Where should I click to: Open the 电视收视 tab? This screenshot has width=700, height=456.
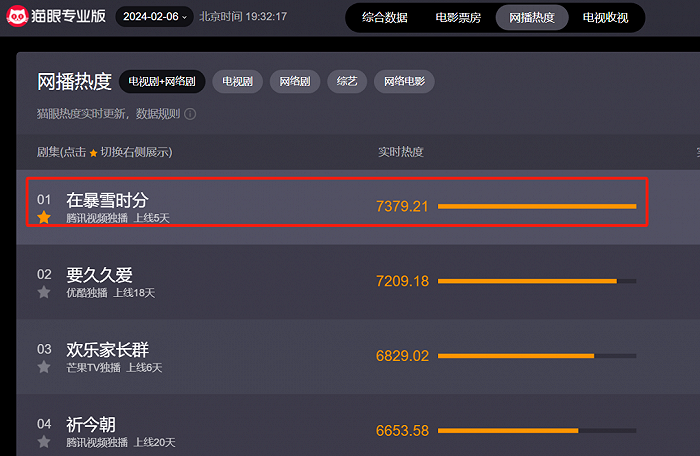(605, 17)
